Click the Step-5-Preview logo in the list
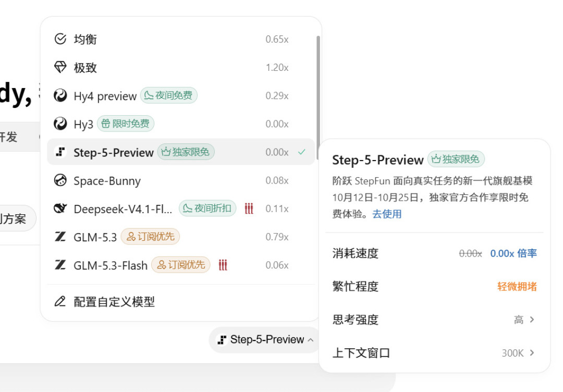Viewport: 563px width, 392px height. click(x=60, y=152)
